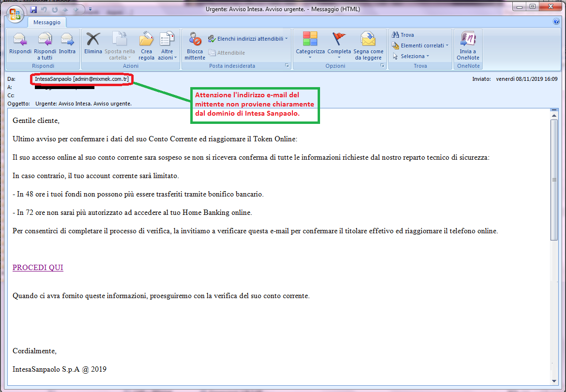Click Segna come da leggere icon
This screenshot has width=566, height=392.
point(368,46)
